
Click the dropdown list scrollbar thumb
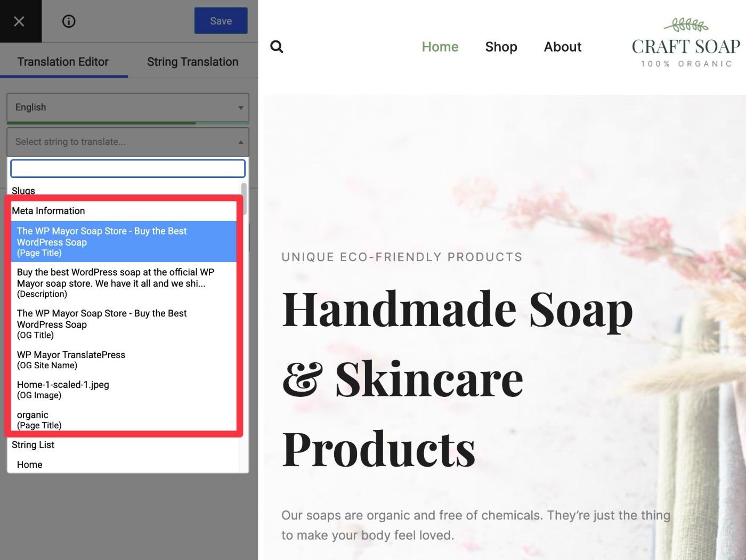click(x=244, y=198)
